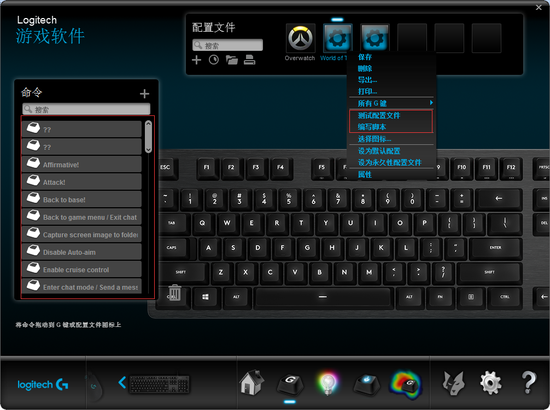Viewport: 550px width, 410px height.
Task: Choose 导出... in the context menu
Action: [367, 80]
